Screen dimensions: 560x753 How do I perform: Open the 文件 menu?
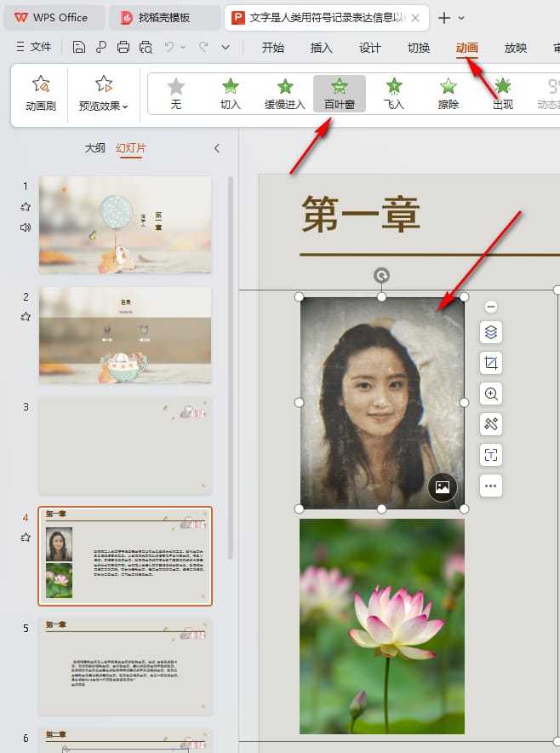point(34,47)
